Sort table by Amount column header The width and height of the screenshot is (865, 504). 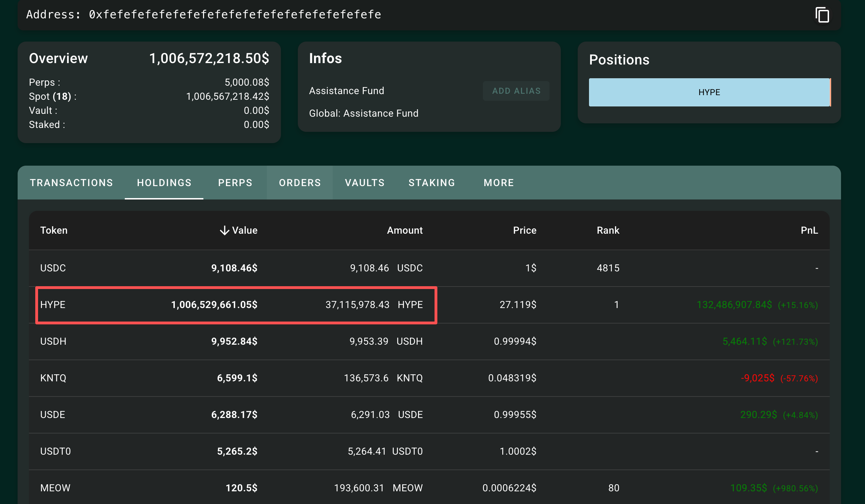(405, 231)
